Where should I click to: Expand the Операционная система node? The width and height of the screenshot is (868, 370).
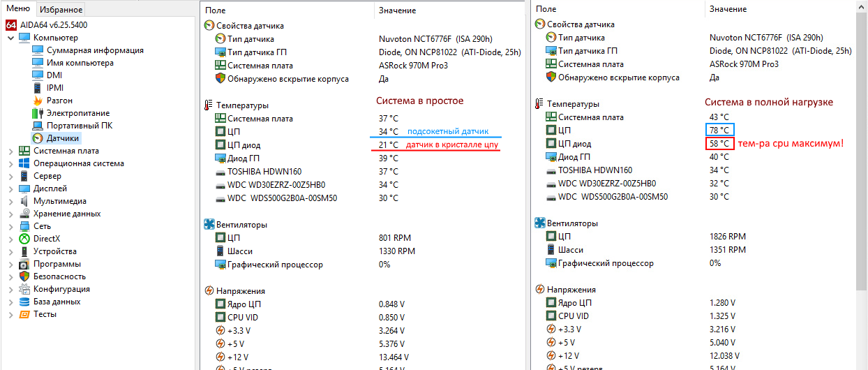tap(10, 163)
